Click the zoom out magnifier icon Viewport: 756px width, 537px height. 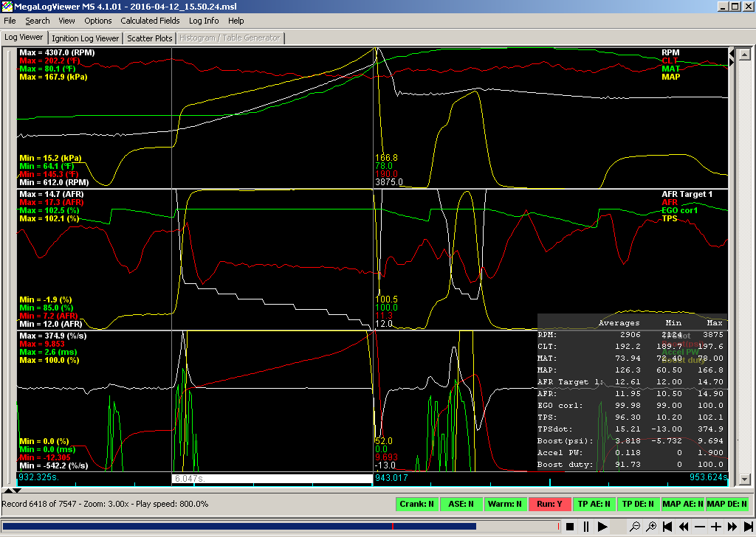(x=634, y=527)
